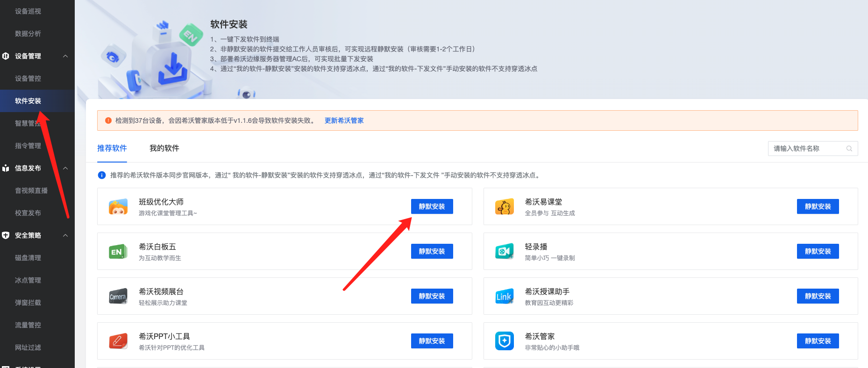Open 流量管控 in the sidebar

(x=28, y=325)
